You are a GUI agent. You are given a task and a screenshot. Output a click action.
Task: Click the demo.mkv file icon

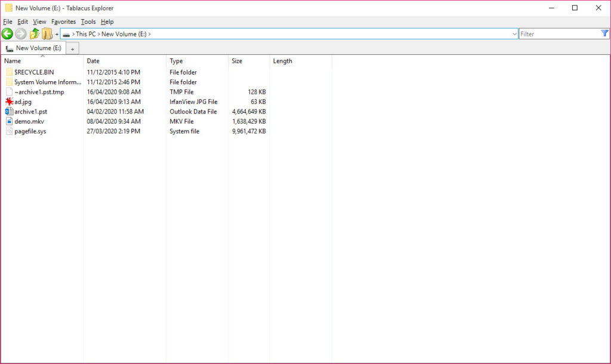10,121
